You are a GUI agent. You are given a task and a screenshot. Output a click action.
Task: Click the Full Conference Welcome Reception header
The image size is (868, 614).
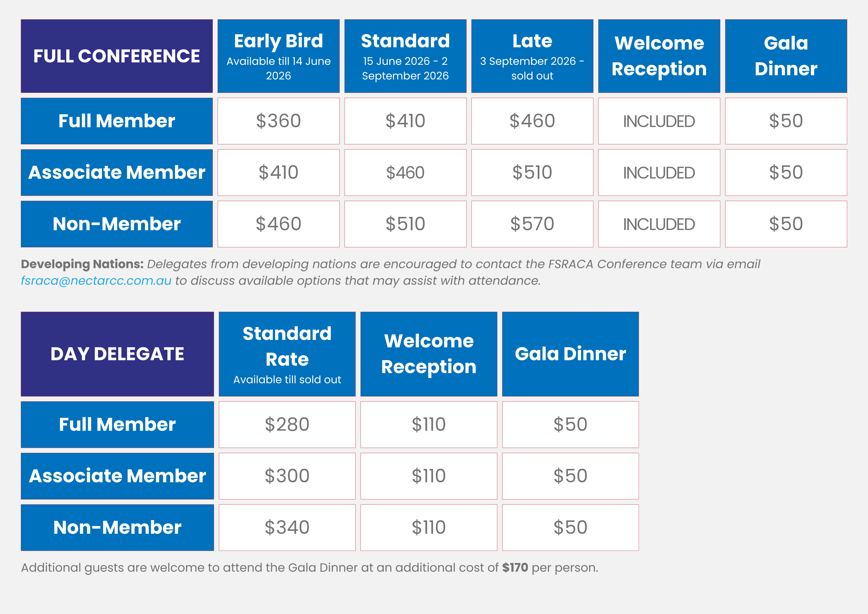659,56
